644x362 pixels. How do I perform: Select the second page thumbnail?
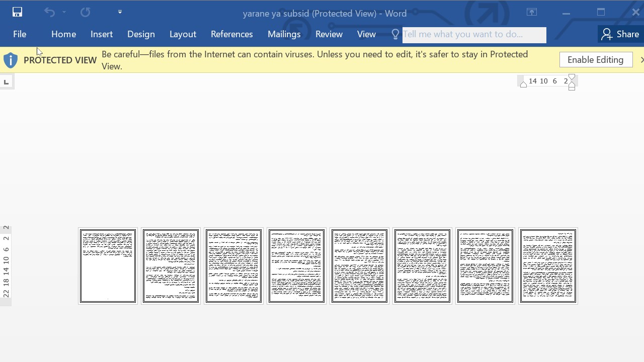pyautogui.click(x=171, y=266)
